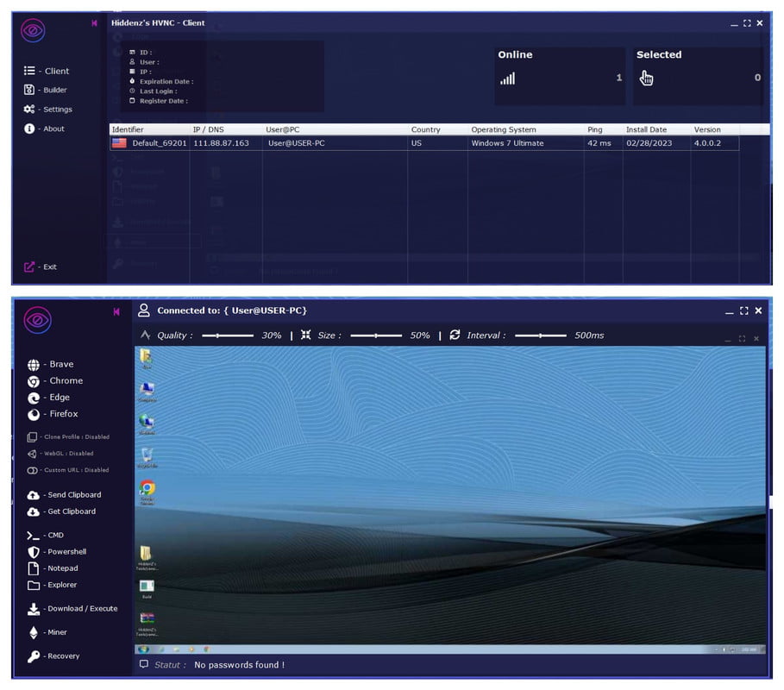The image size is (784, 690).
Task: Click the Chrome icon in the sidebar
Action: pos(34,381)
